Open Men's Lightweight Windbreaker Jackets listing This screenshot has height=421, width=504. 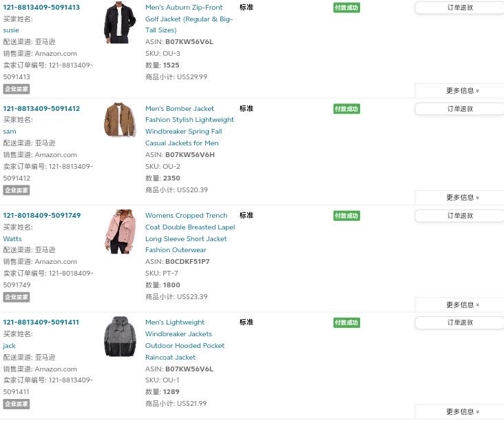(x=185, y=340)
